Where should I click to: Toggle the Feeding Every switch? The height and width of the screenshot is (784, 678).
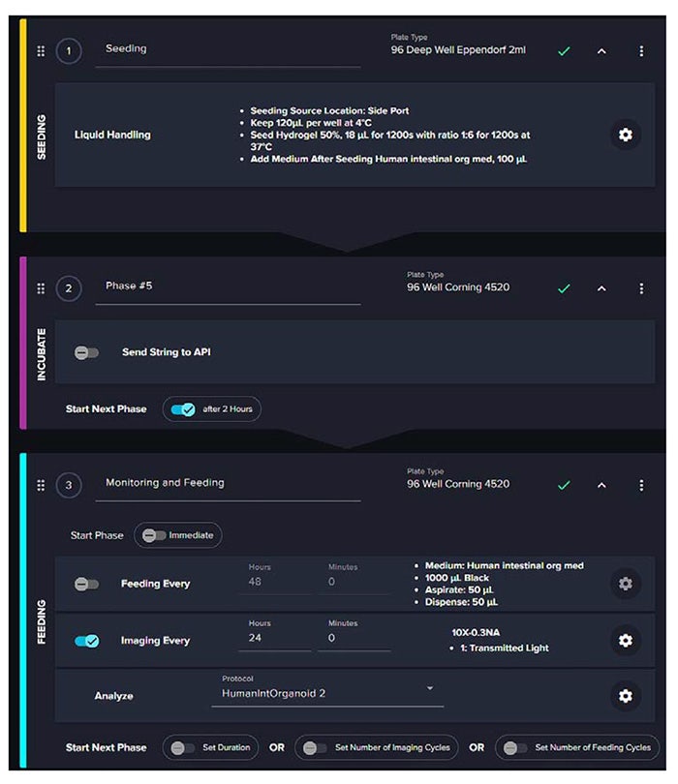pos(87,585)
